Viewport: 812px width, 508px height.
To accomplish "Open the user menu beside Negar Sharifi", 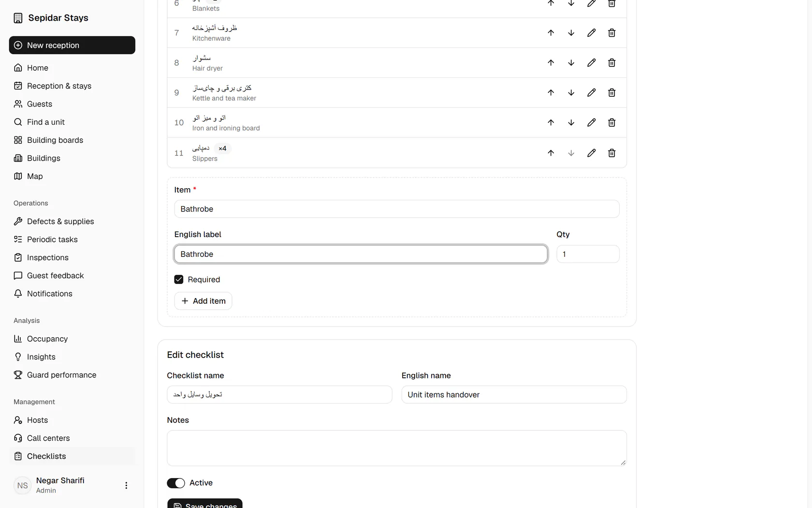I will (x=126, y=485).
